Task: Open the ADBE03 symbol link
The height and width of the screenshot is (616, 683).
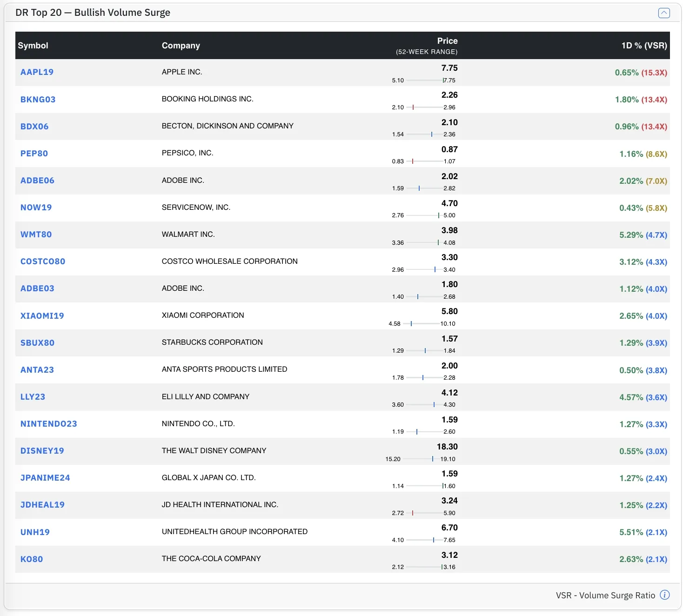Action: (38, 288)
